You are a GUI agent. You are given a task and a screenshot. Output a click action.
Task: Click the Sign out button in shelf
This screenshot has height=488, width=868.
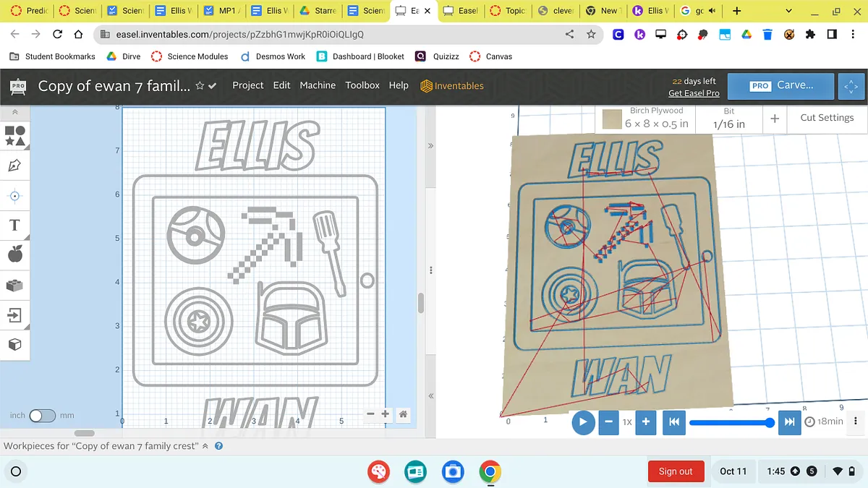click(x=675, y=471)
